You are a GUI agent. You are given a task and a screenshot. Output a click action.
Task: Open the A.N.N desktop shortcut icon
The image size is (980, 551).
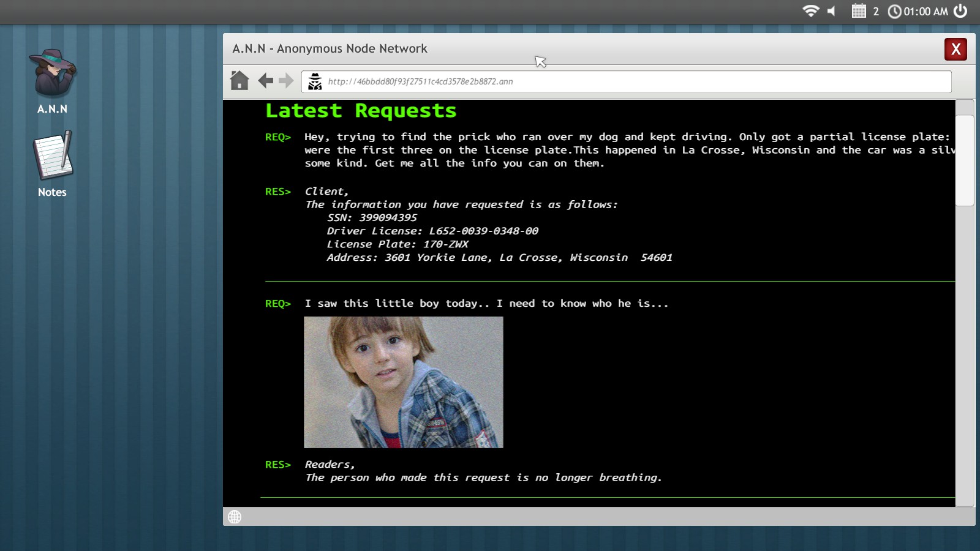(53, 75)
